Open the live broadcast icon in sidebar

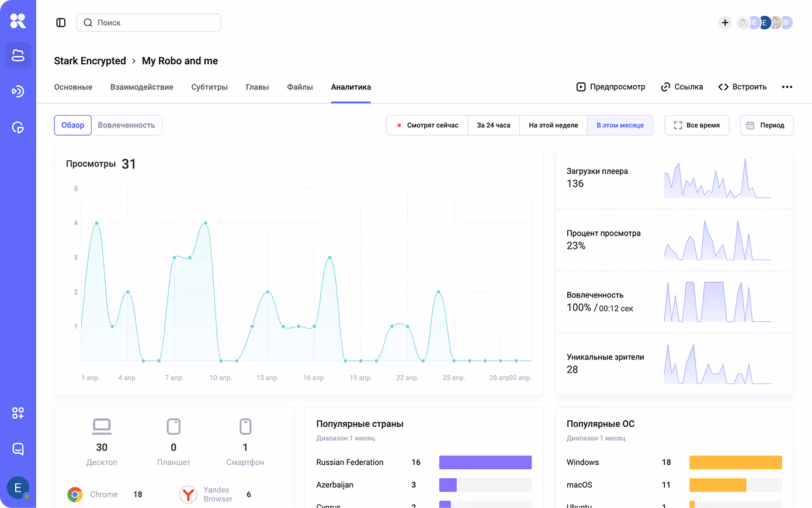(18, 91)
